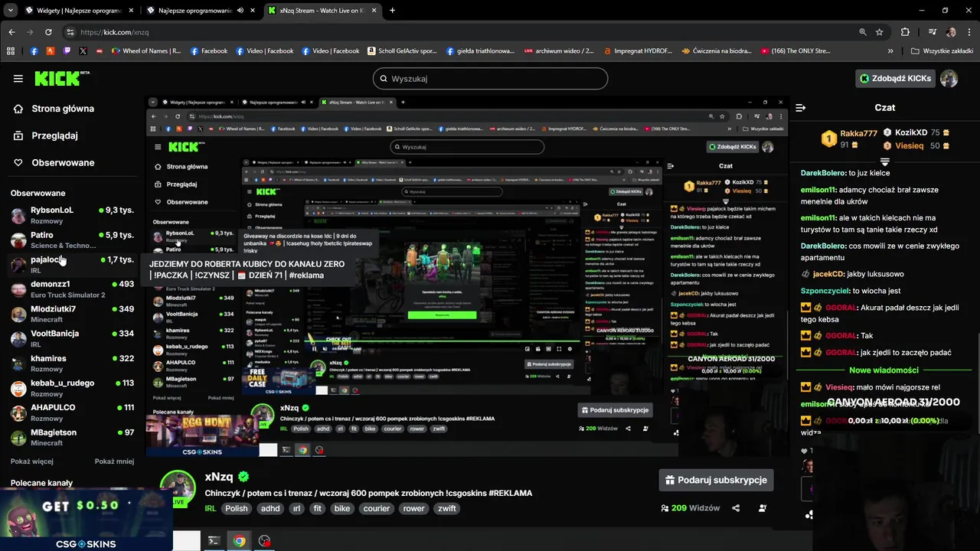Open Chrome media controls icon

pos(932,32)
